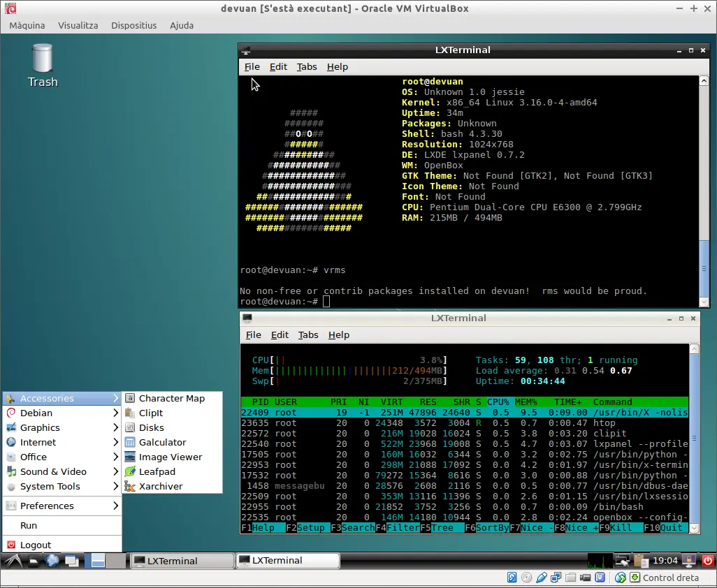Open VirtualBox Màquina menu
The height and width of the screenshot is (588, 717).
point(27,26)
